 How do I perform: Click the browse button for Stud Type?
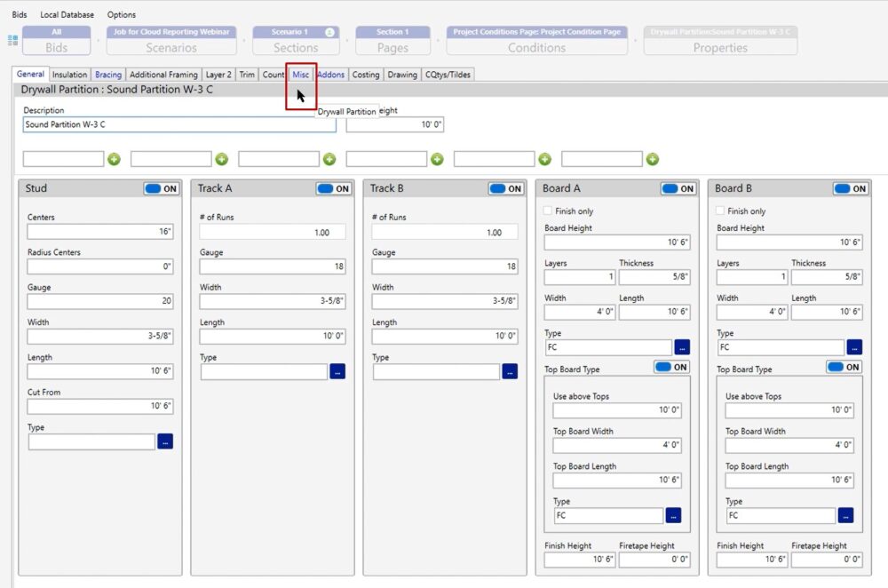pos(165,441)
